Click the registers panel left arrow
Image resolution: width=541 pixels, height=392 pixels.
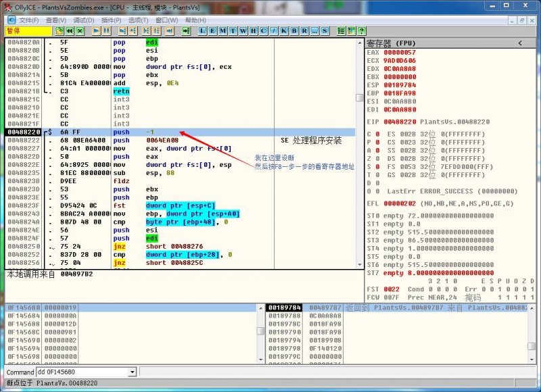point(520,43)
